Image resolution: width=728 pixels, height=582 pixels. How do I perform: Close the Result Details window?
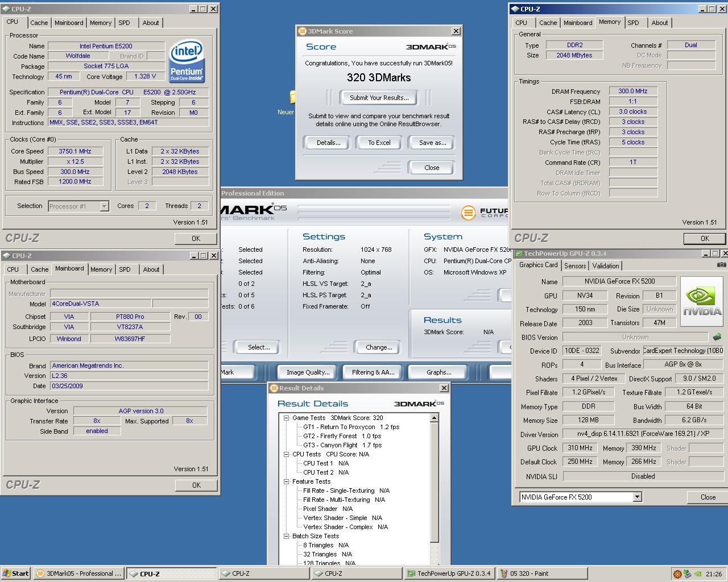(444, 388)
